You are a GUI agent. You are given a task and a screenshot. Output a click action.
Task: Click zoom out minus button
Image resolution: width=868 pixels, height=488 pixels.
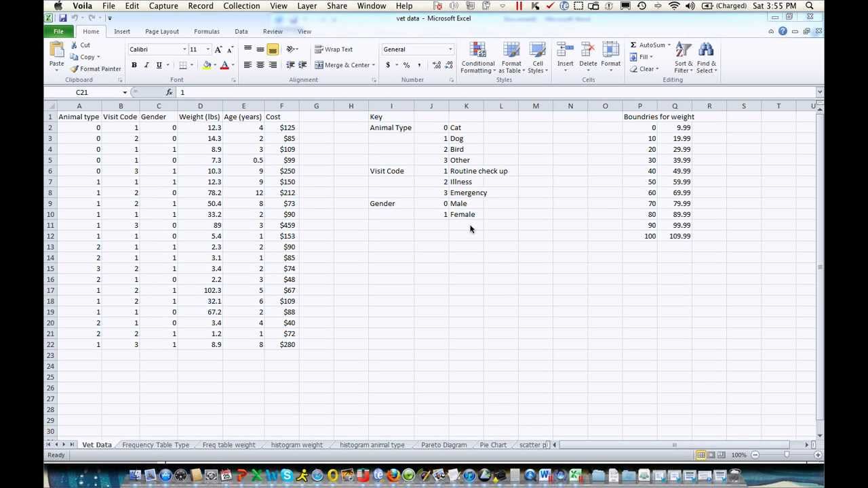(x=755, y=455)
